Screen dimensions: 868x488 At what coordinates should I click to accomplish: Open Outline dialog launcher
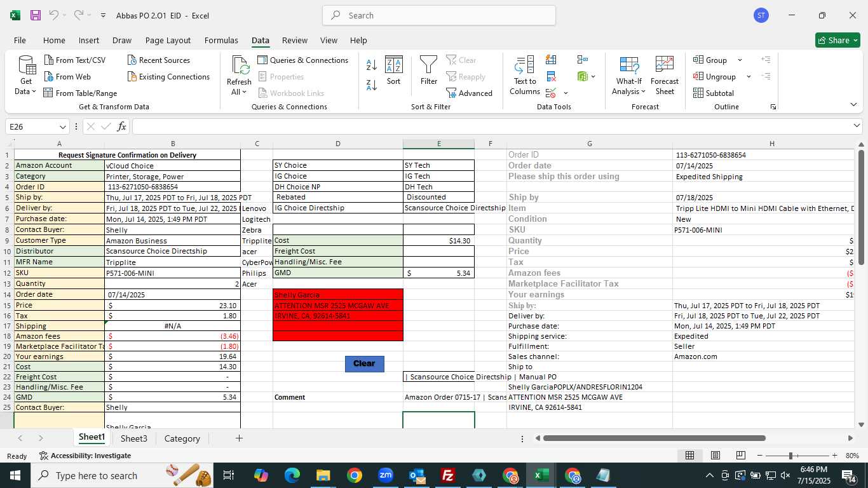point(773,107)
